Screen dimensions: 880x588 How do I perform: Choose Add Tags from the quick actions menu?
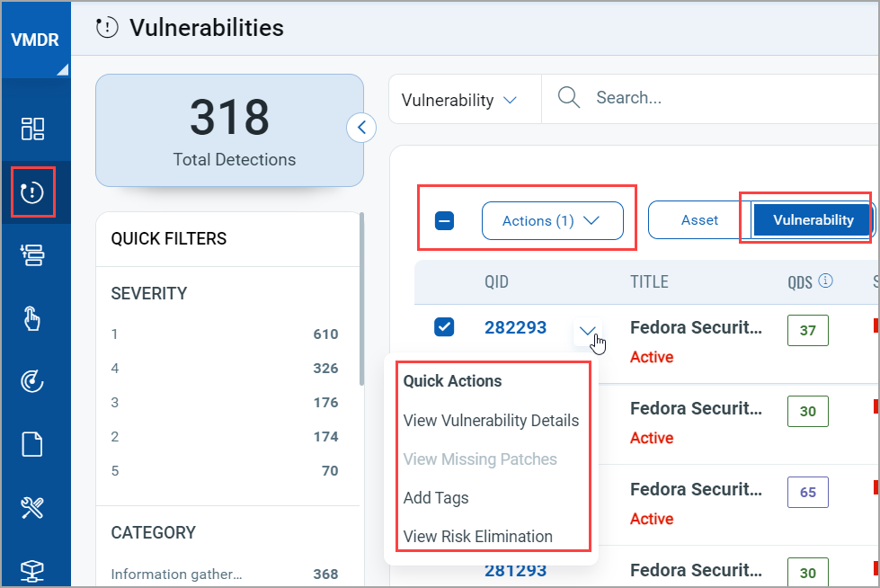(x=436, y=497)
